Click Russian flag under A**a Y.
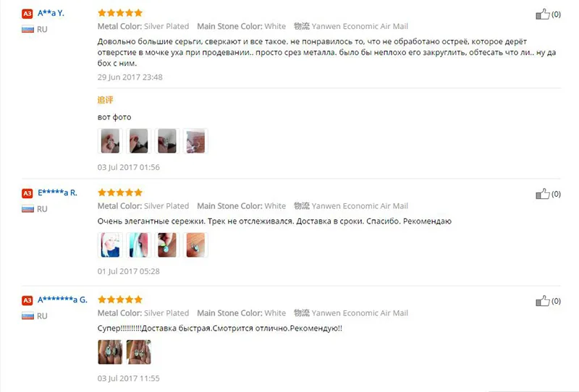 28,29
